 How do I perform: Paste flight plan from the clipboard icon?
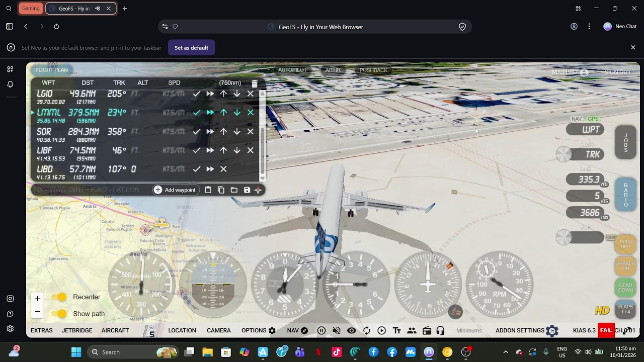(208, 190)
